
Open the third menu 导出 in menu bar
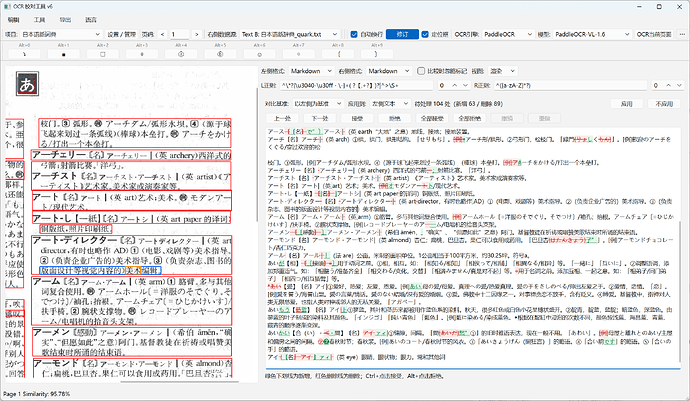(x=65, y=20)
